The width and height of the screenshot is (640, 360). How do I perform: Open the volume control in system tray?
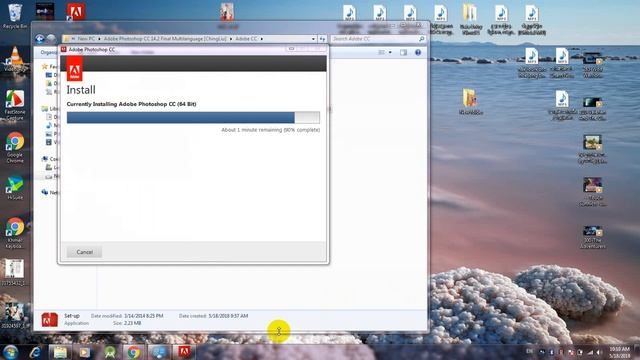598,352
